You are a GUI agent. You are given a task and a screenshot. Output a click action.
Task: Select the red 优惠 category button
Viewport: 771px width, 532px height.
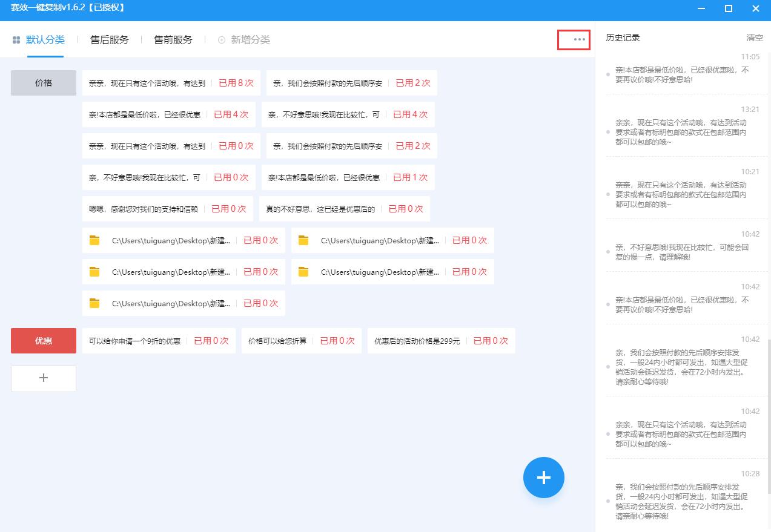point(43,341)
